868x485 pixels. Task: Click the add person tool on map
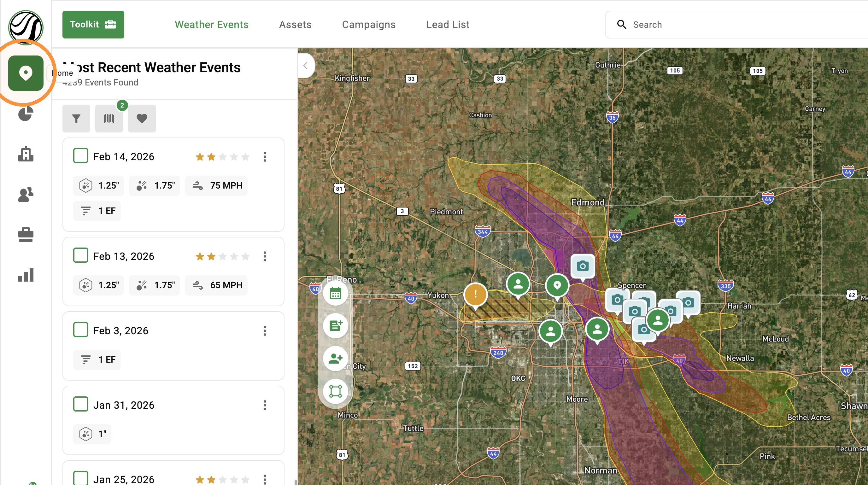(x=335, y=359)
